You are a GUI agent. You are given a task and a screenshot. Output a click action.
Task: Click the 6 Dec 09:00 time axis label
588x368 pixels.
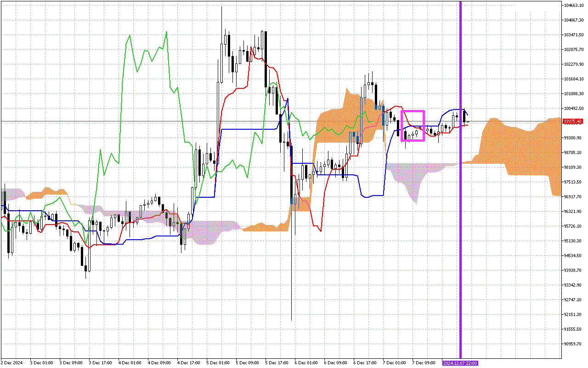pos(336,363)
